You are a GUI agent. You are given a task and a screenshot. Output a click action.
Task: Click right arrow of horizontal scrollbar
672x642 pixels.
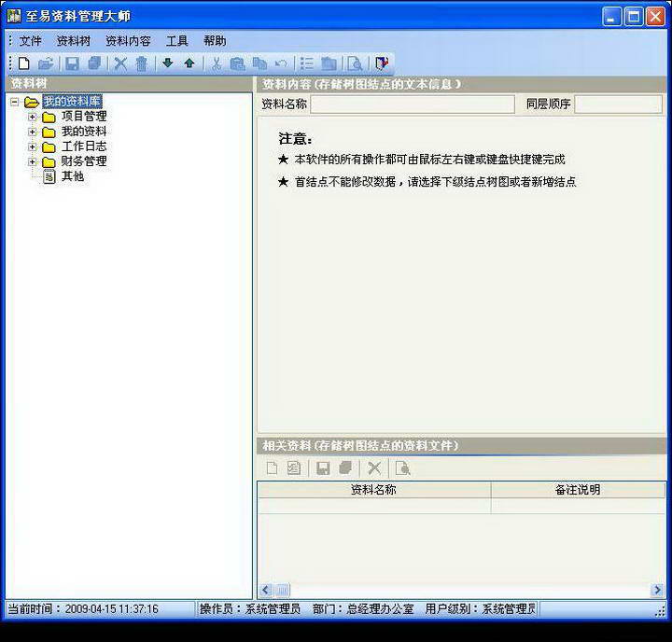click(657, 590)
